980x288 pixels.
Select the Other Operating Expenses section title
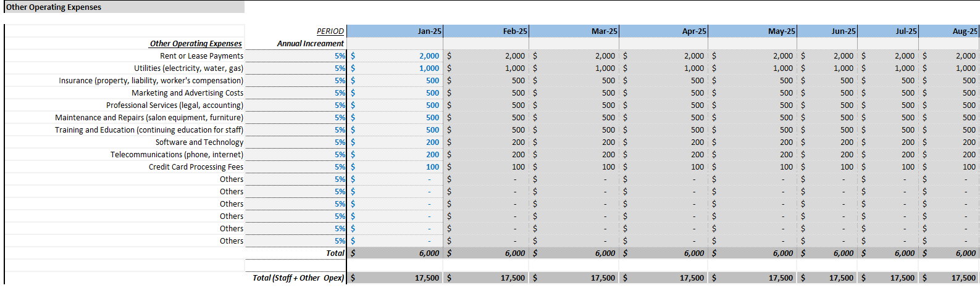[53, 7]
